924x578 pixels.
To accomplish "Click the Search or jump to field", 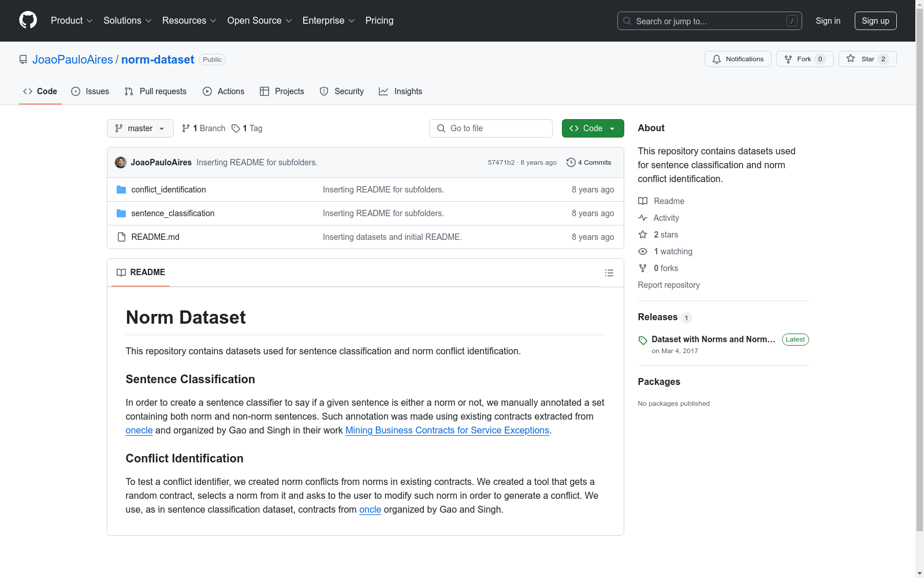I will [710, 21].
